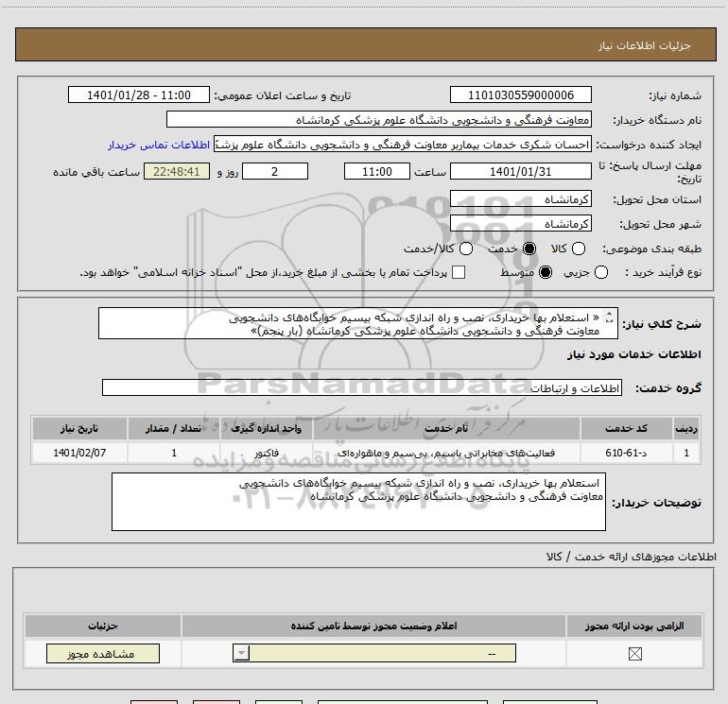Toggle the mandatory license checkbox

[x=634, y=654]
